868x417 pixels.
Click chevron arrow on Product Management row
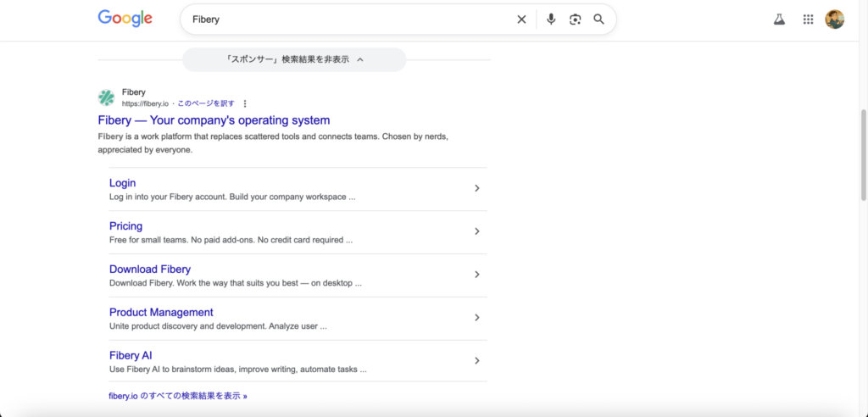coord(477,318)
